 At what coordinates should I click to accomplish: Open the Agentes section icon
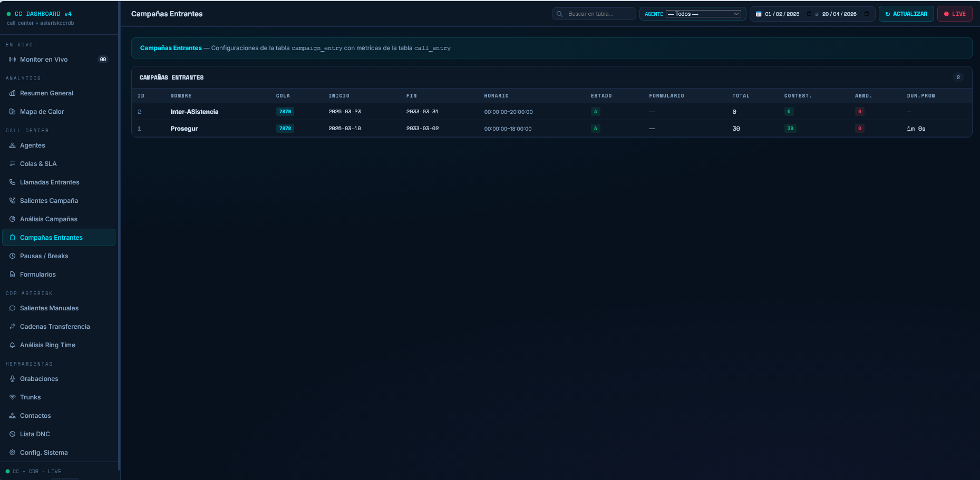[12, 145]
